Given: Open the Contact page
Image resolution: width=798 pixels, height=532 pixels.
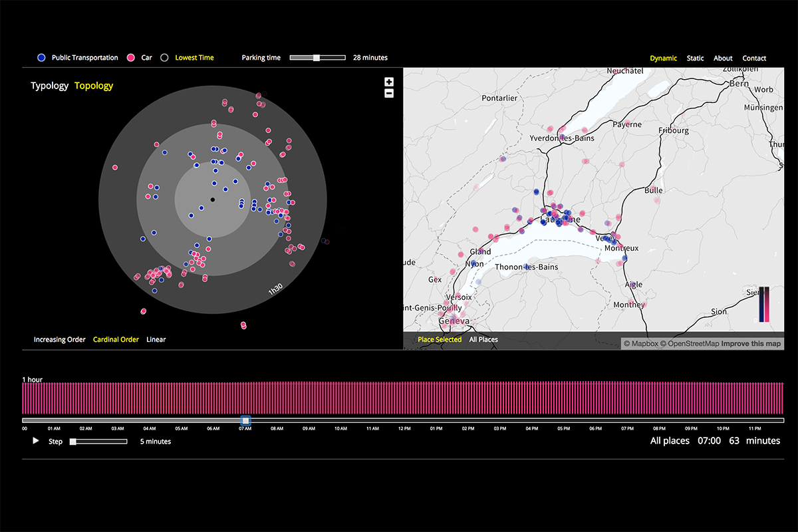Looking at the screenshot, I should pos(754,59).
